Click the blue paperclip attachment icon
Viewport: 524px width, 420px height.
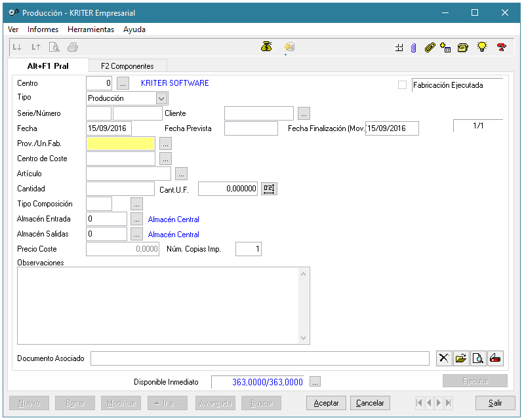[x=413, y=48]
